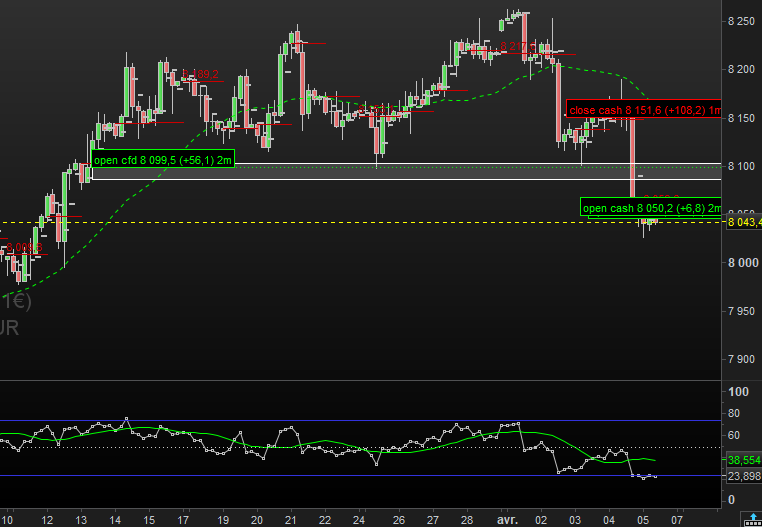
Task: Click date 24 on the time axis
Action: tap(359, 520)
